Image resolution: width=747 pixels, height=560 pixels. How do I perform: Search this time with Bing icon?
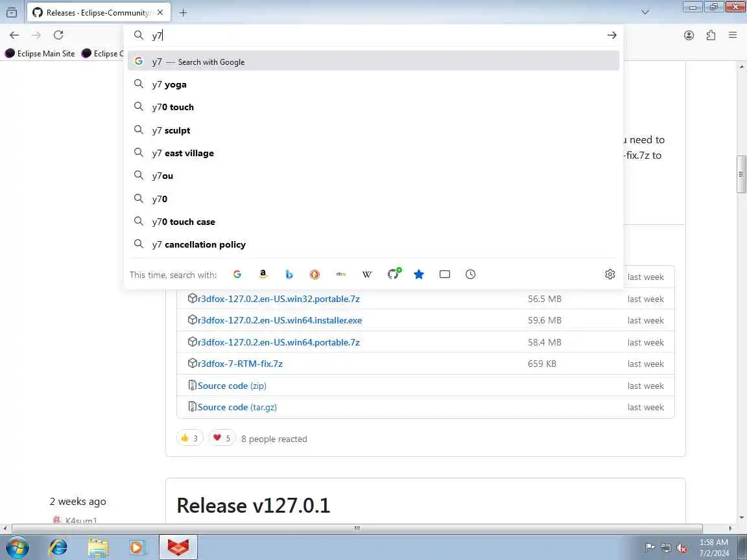tap(289, 274)
